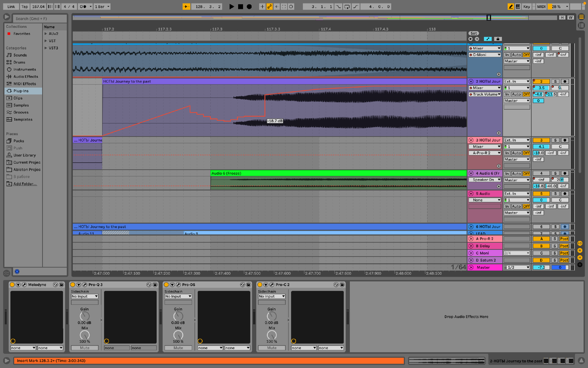Image resolution: width=588 pixels, height=368 pixels.
Task: Toggle Draw Mode pencil button
Action: tap(511, 7)
